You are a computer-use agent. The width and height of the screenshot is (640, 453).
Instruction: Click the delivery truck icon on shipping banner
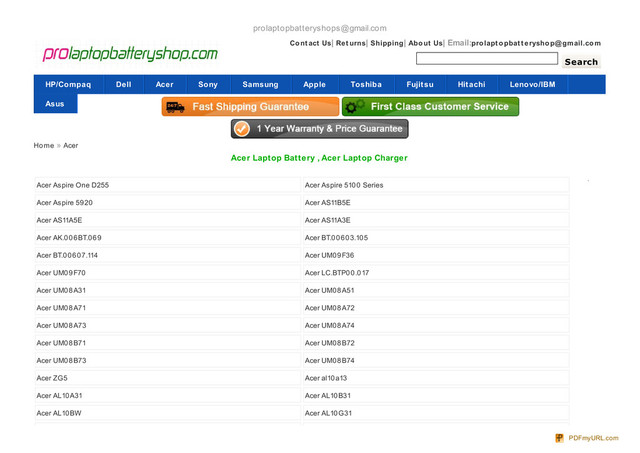pyautogui.click(x=175, y=107)
